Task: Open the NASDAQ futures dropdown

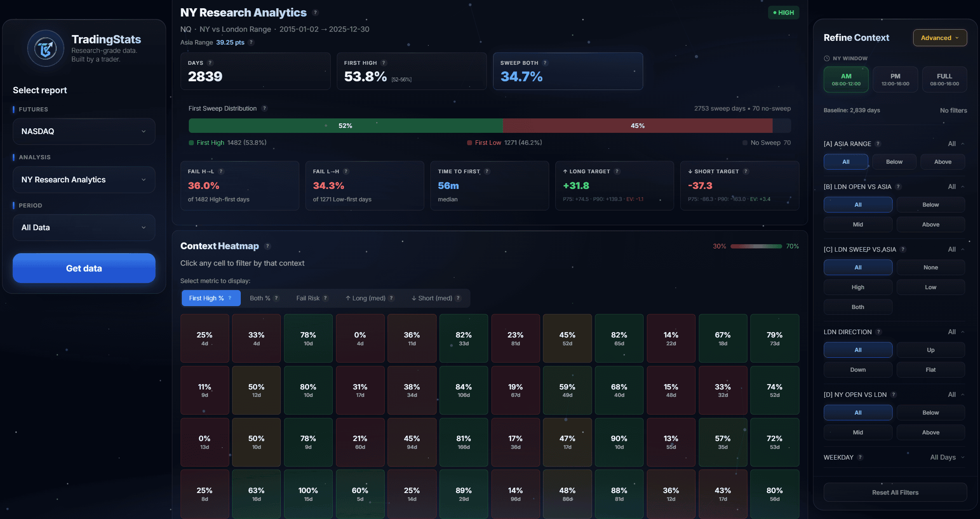Action: (x=84, y=131)
